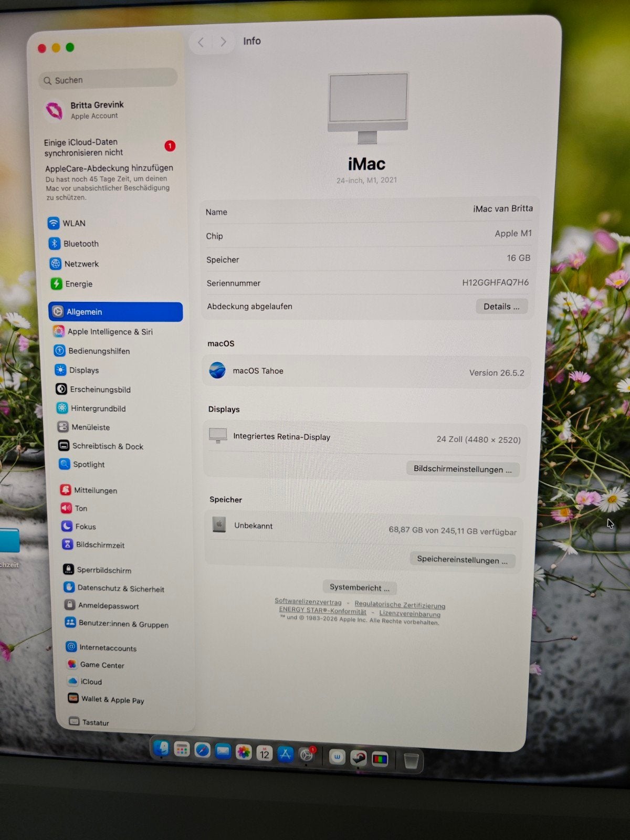
Task: Click serial number H12GGHFAQ7H6
Action: point(495,282)
